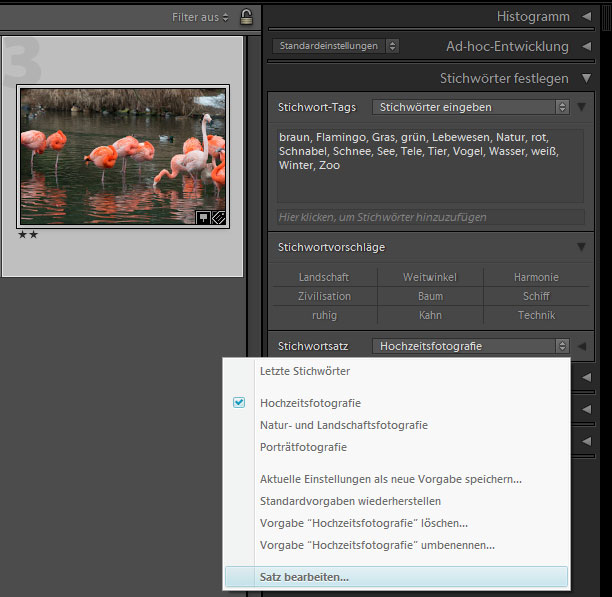The height and width of the screenshot is (597, 612).
Task: Add suggested keyword Baum
Action: click(x=430, y=296)
